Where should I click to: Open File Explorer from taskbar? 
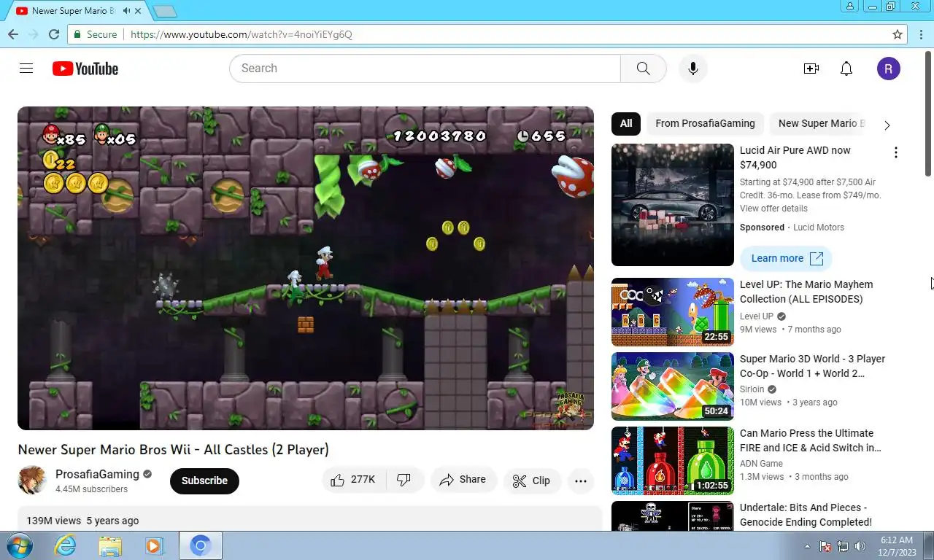coord(110,545)
